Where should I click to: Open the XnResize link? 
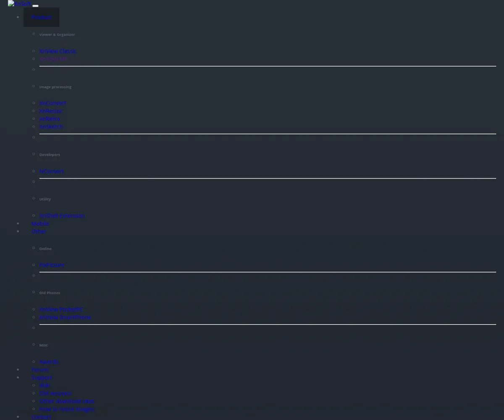(x=50, y=110)
